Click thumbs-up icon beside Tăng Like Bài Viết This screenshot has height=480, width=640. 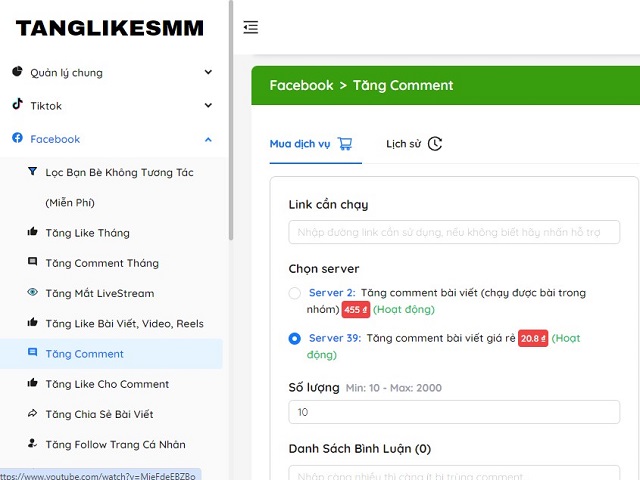tap(32, 322)
